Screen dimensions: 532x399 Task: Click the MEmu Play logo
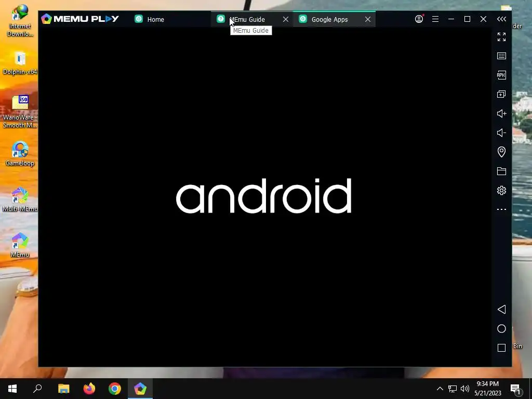pos(79,19)
